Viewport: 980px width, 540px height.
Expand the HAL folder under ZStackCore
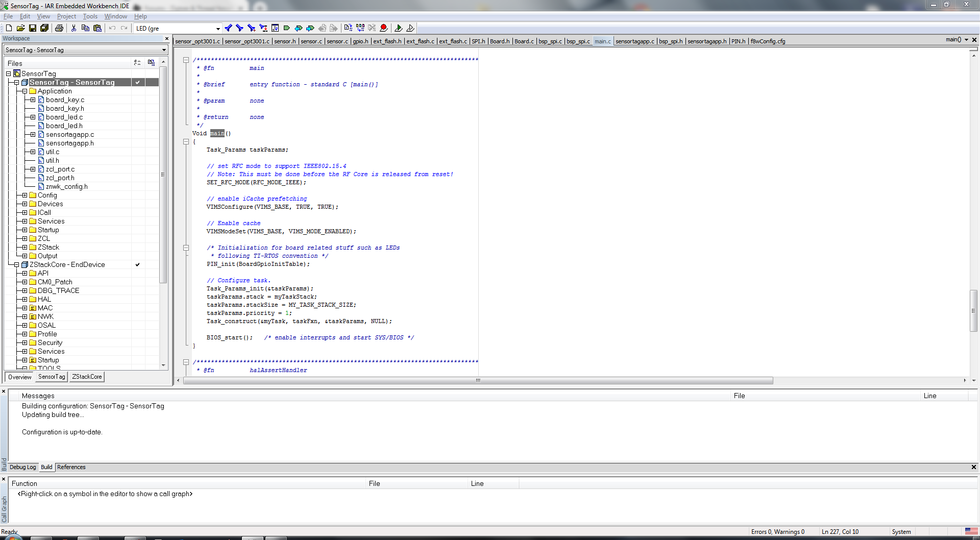click(x=24, y=299)
